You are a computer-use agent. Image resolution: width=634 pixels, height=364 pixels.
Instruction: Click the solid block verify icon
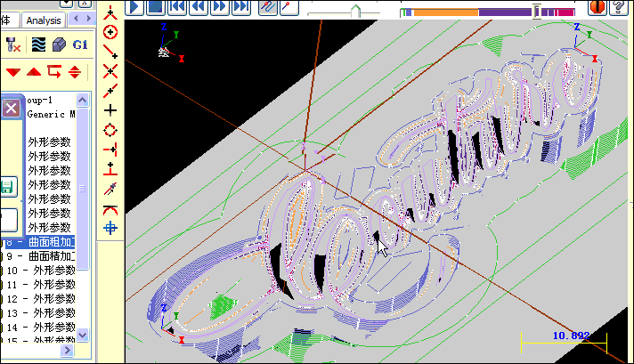point(59,44)
